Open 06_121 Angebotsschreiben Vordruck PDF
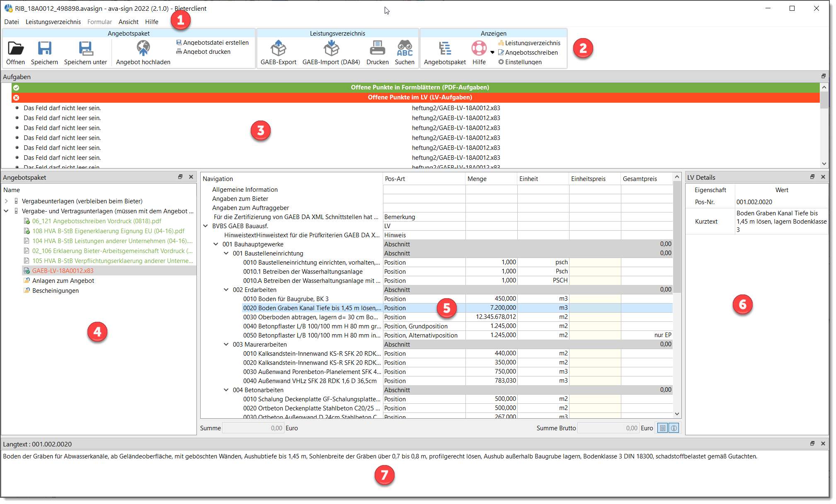 tap(97, 221)
